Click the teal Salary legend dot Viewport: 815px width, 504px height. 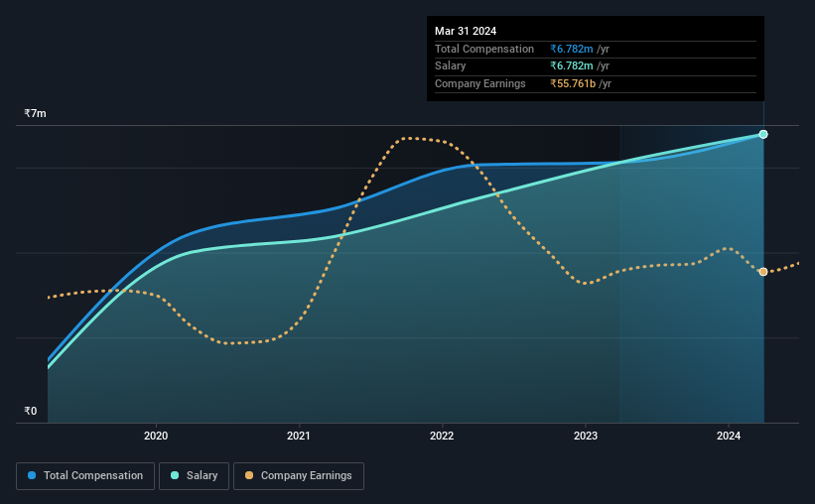pyautogui.click(x=175, y=475)
